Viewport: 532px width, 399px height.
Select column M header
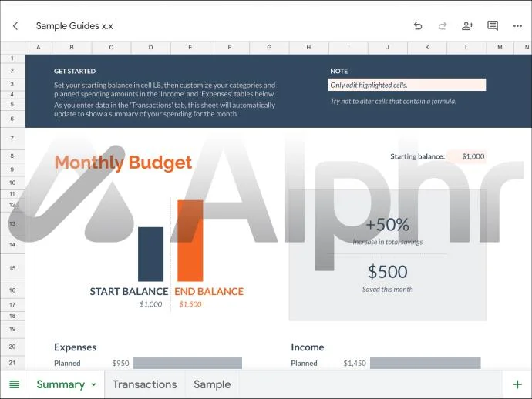[x=500, y=48]
